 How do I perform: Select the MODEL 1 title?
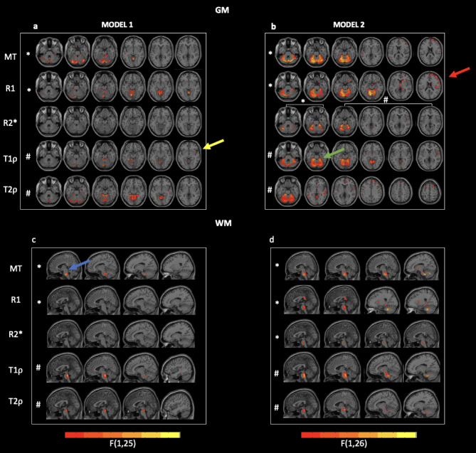click(x=117, y=25)
